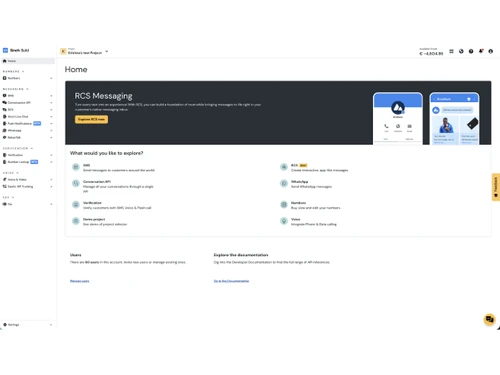Expand the sidebar RCS chevron

[x=51, y=110]
